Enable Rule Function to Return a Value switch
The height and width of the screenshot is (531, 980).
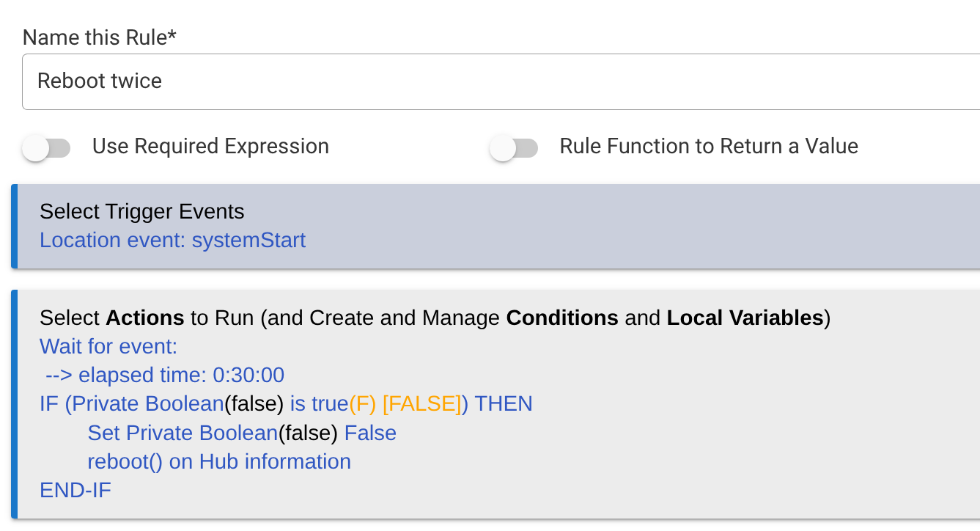(513, 148)
